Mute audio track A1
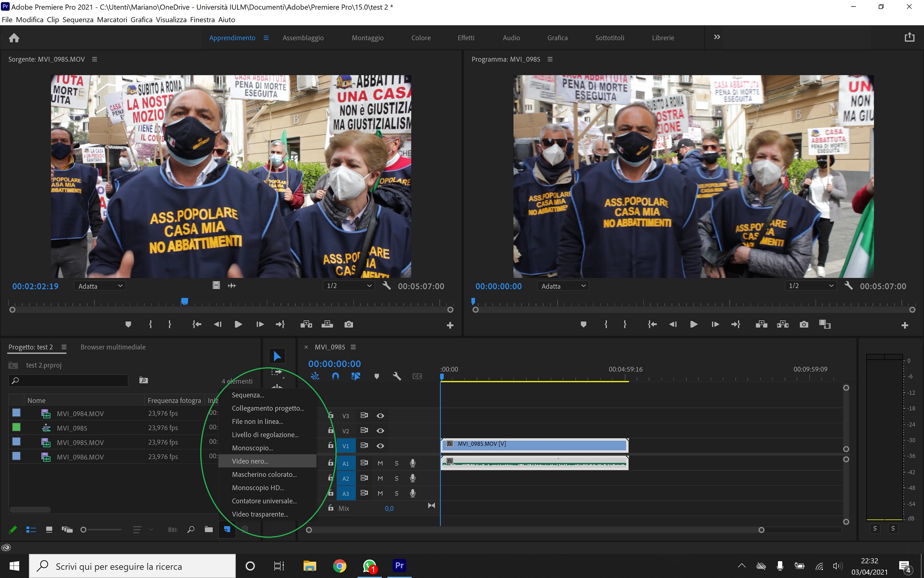This screenshot has height=578, width=924. pyautogui.click(x=380, y=463)
